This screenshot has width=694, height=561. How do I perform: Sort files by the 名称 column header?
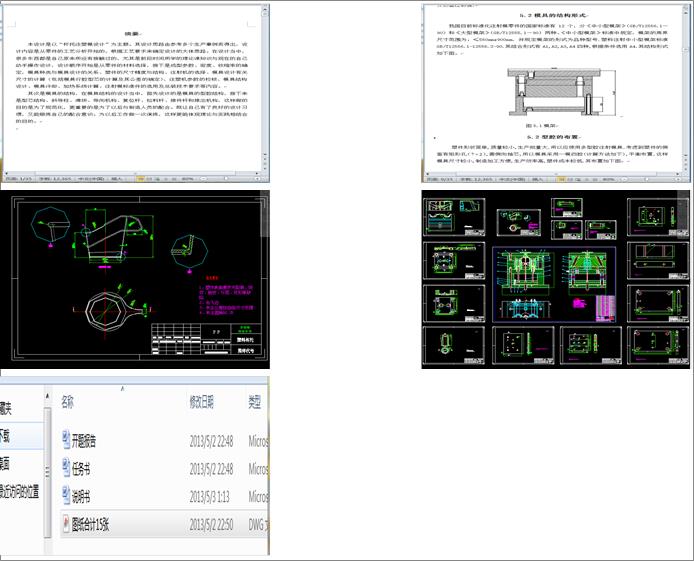pyautogui.click(x=67, y=402)
